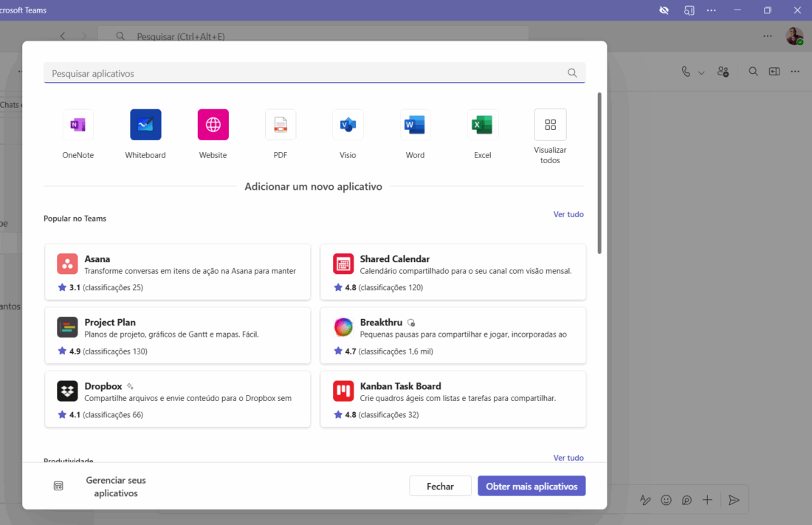Click the Fechar button
This screenshot has height=525, width=812.
440,486
